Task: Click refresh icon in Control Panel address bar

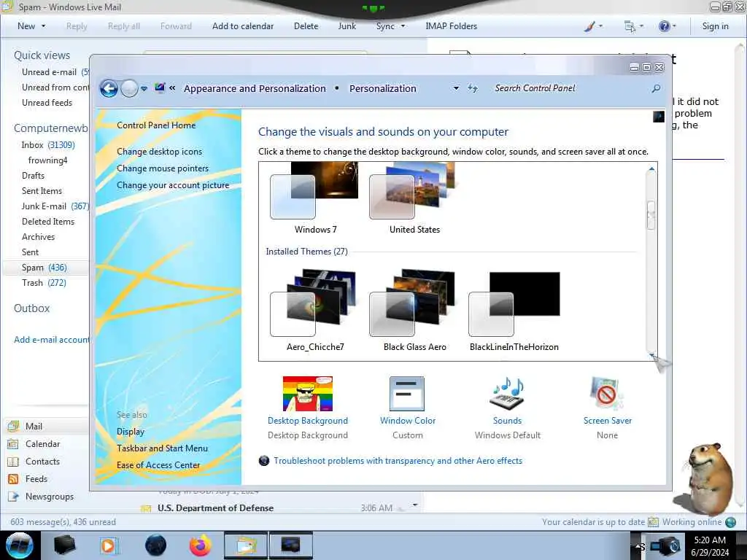Action: (472, 88)
